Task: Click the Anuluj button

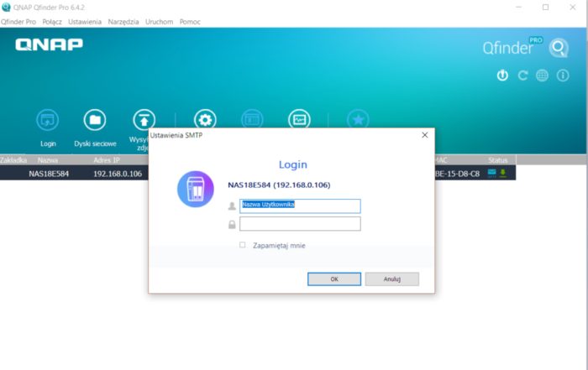Action: 392,279
